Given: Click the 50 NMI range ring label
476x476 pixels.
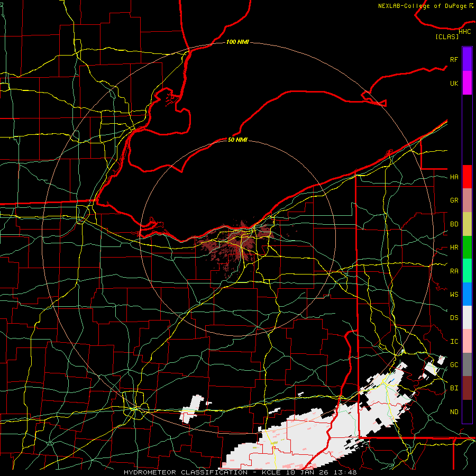Looking at the screenshot, I should 237,140.
